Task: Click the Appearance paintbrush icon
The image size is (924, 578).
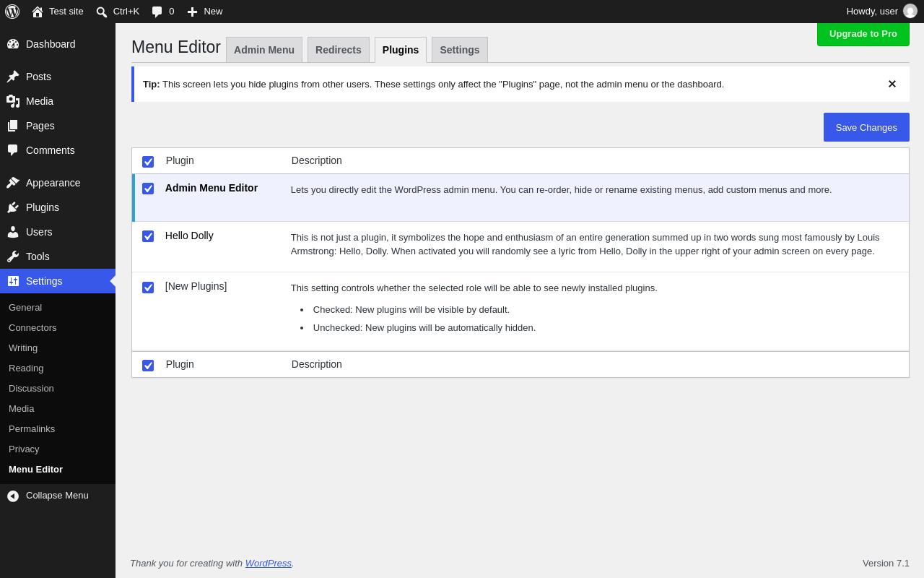Action: 13,183
